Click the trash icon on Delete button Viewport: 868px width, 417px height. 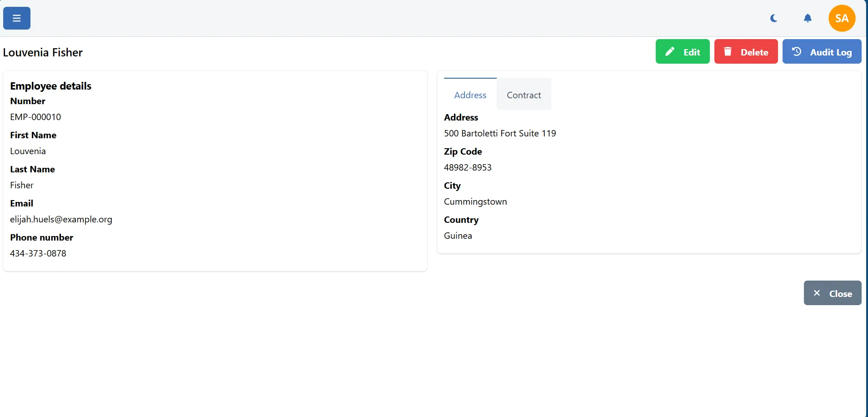pyautogui.click(x=728, y=51)
